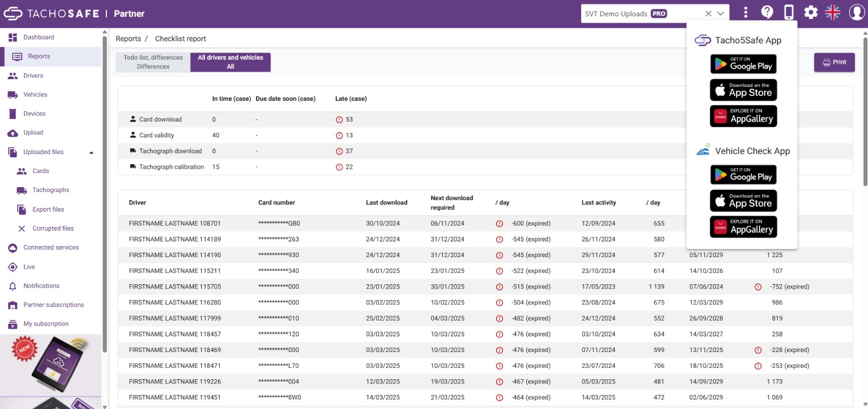The width and height of the screenshot is (868, 409).
Task: Select All drivers and vehicles tab
Action: pos(231,62)
